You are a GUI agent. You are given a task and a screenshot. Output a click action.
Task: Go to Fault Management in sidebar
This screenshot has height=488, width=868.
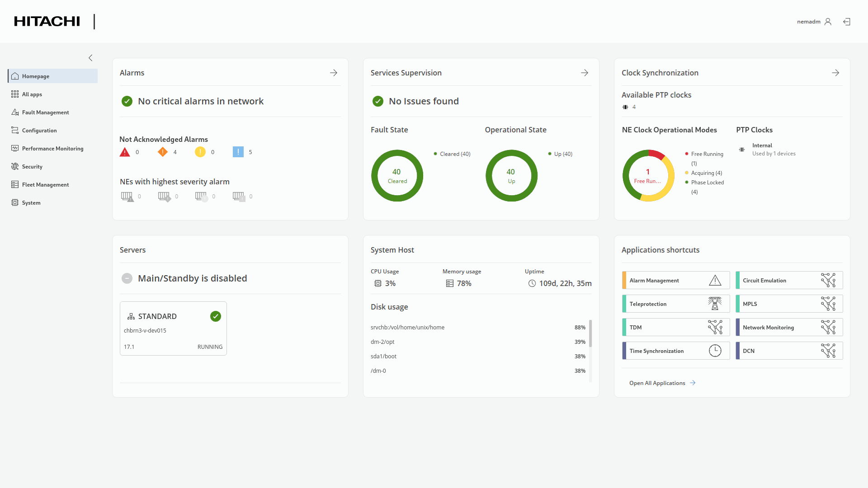pyautogui.click(x=45, y=113)
